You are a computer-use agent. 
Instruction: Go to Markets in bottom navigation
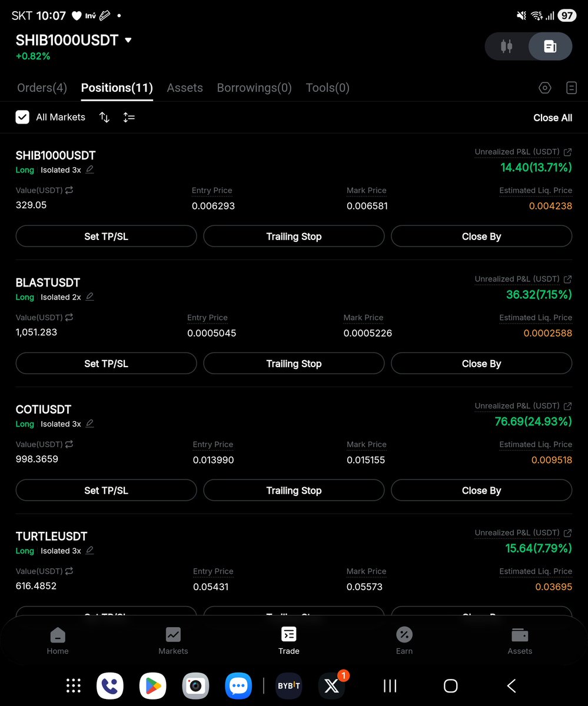point(173,640)
